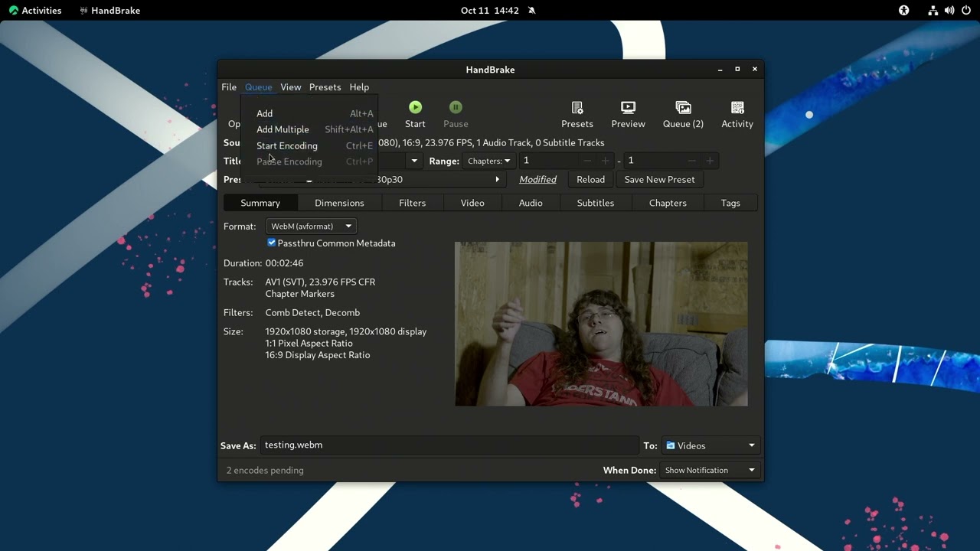The width and height of the screenshot is (980, 551).
Task: Choose Start Encoding from Queue menu
Action: [315, 145]
